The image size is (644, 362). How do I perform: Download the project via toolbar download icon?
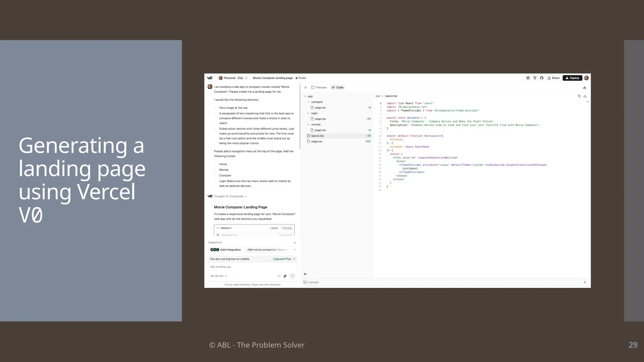click(585, 87)
